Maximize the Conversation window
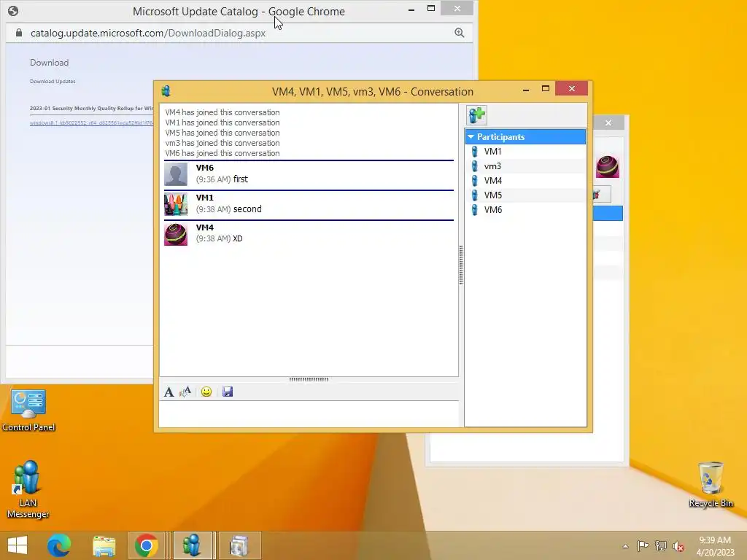The width and height of the screenshot is (747, 560). (x=546, y=88)
